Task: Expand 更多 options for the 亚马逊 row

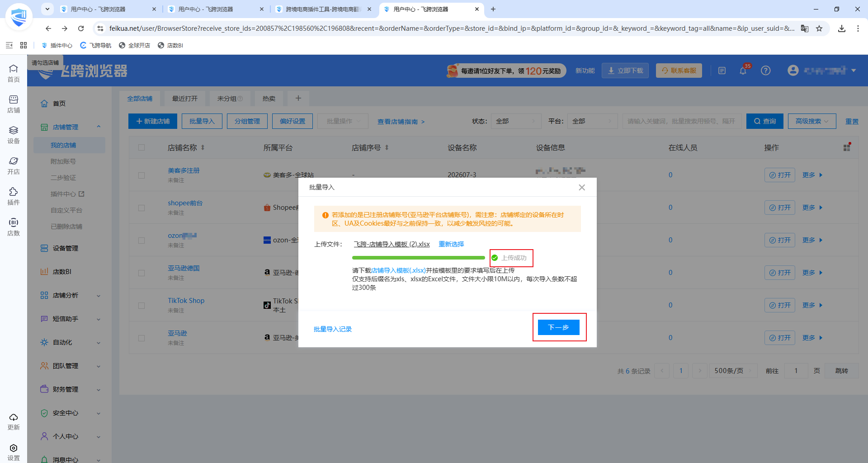Action: tap(812, 338)
